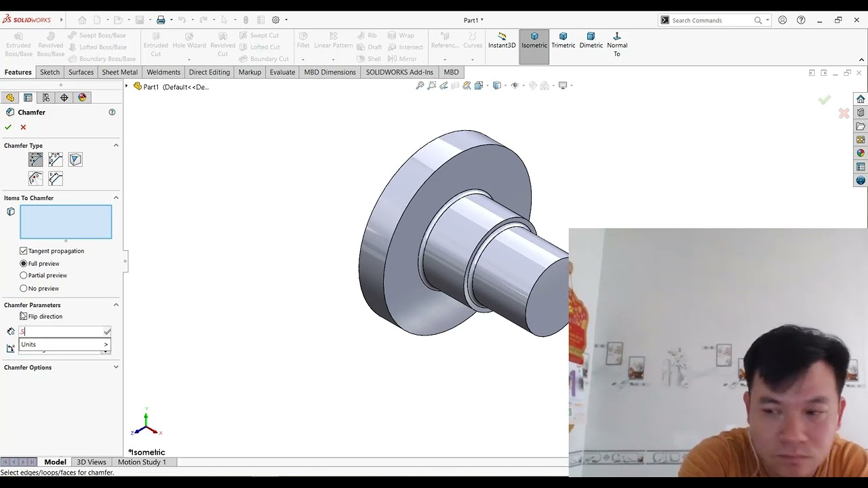868x488 pixels.
Task: Open the Options gear dropdown arrow
Action: (286, 20)
